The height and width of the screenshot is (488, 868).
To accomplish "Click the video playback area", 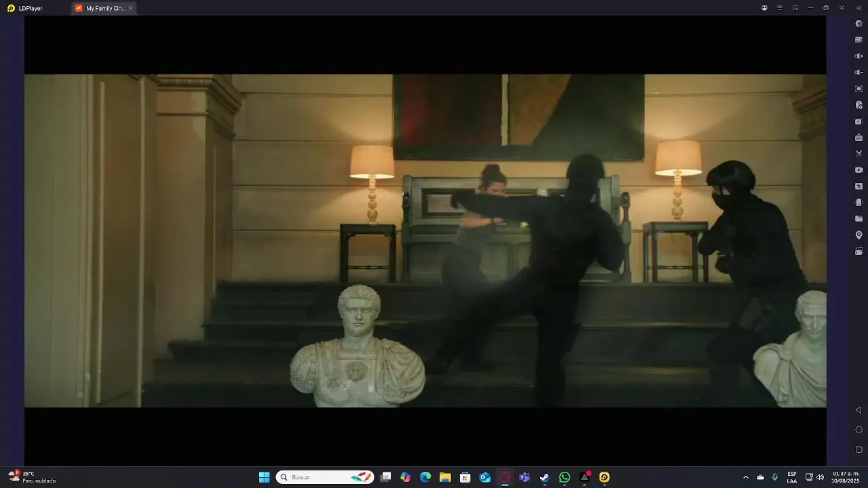I will 425,241.
